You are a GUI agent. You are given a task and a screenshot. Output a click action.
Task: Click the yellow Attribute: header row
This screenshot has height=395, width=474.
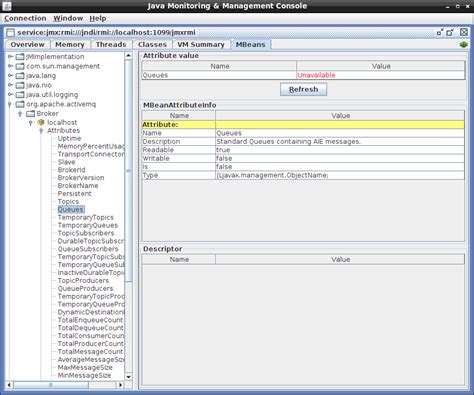(x=303, y=125)
